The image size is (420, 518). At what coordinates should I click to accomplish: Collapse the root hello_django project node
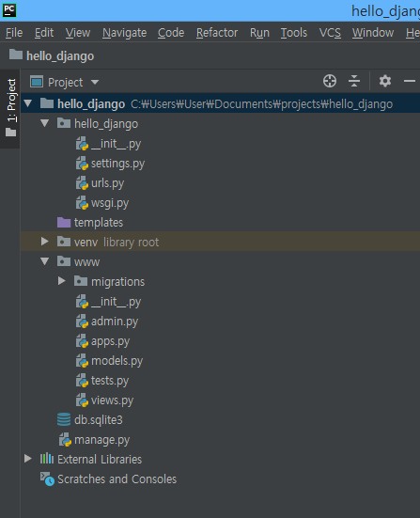tap(28, 103)
